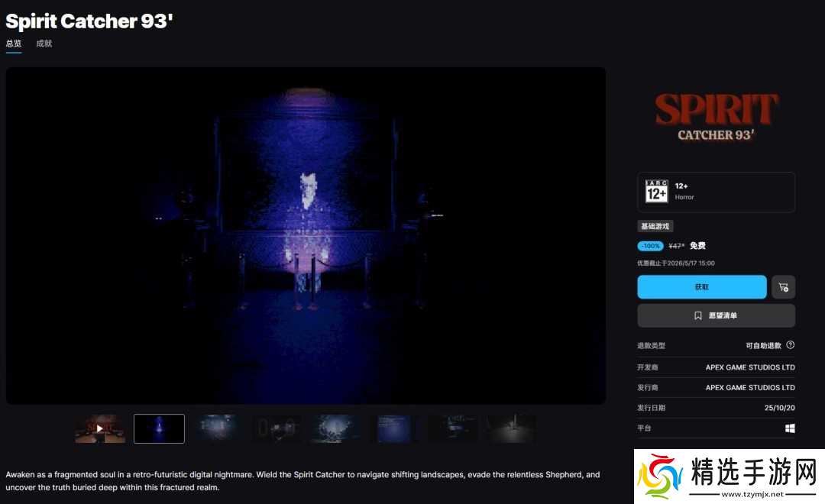Switch to the 成就 achievements tab
The height and width of the screenshot is (504, 825).
click(44, 44)
